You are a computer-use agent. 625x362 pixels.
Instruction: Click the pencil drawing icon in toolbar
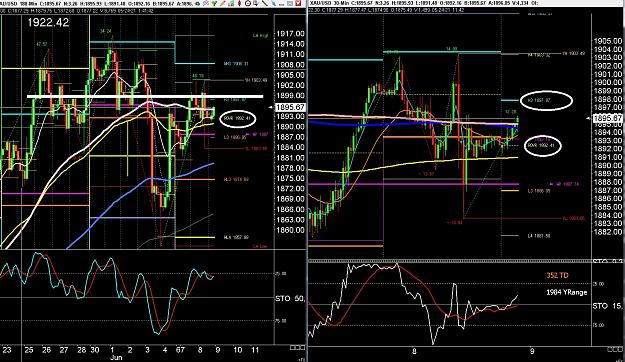click(222, 4)
